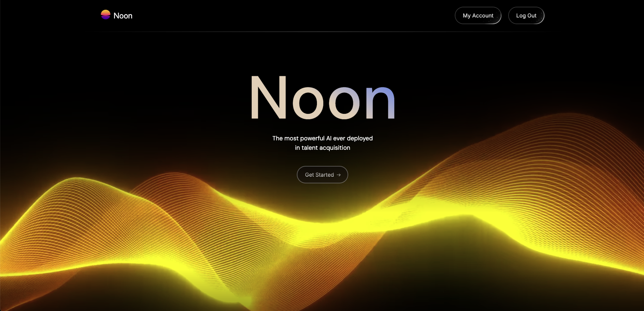Click the Noon brand name in header
The width and height of the screenshot is (644, 311).
(x=123, y=16)
